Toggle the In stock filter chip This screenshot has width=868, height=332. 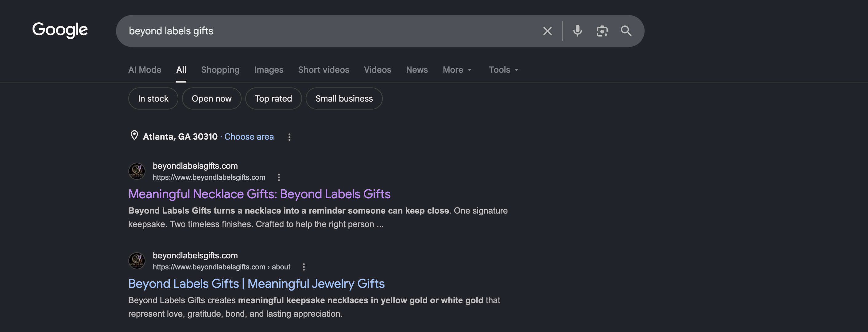(153, 99)
